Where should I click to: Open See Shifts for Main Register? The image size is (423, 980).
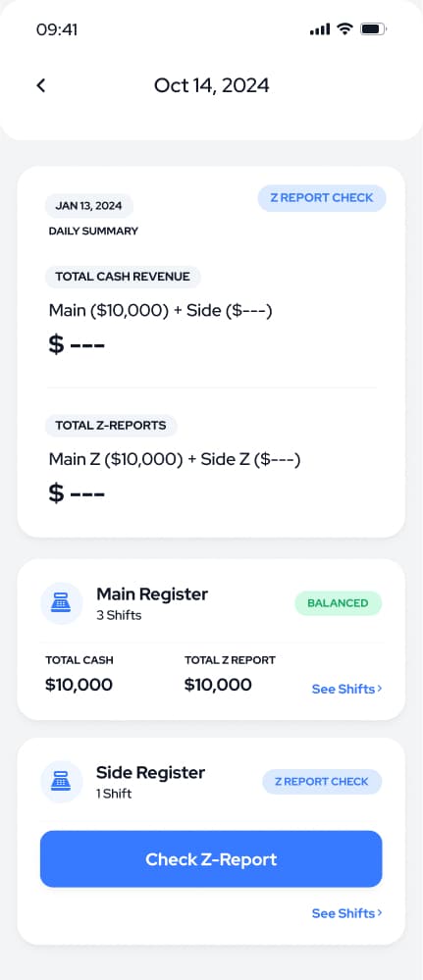point(346,689)
